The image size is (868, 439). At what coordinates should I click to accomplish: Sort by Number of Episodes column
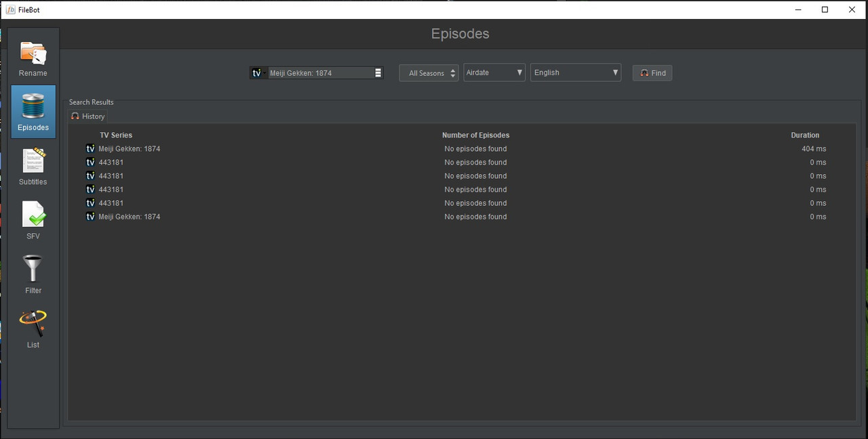(x=475, y=135)
